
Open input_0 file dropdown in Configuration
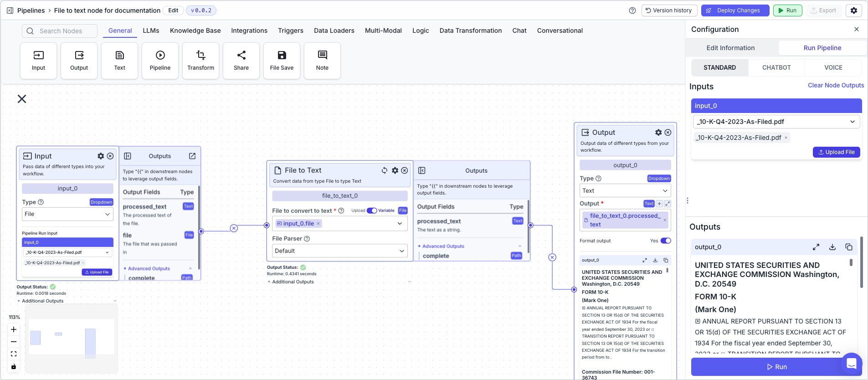pos(776,122)
